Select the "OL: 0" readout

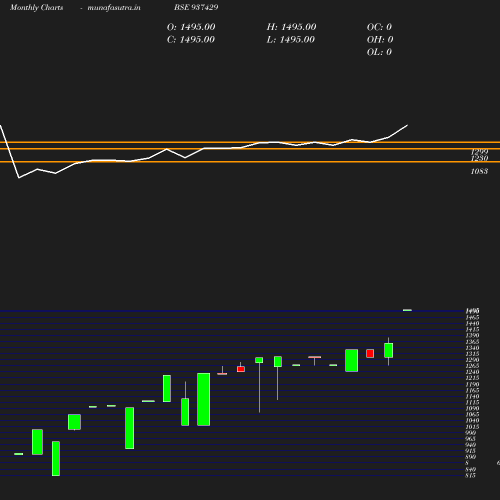[379, 52]
